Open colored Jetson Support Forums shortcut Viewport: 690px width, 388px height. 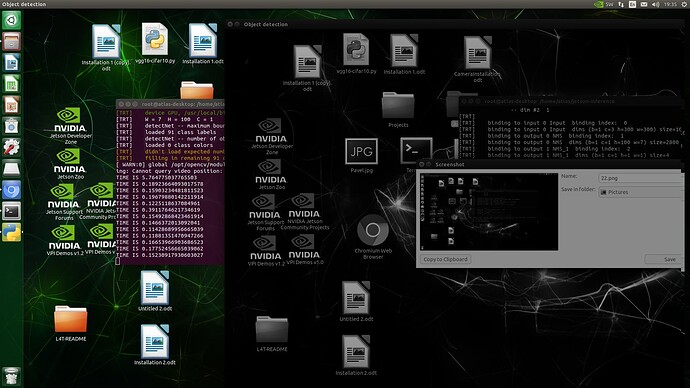click(64, 202)
